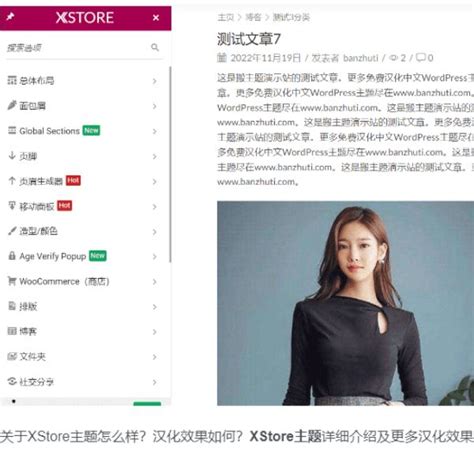Click the featured post image

point(345,303)
